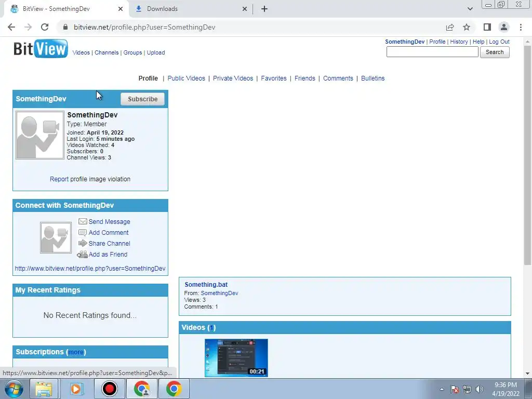Reload the page with refresh icon
Screen dimensions: 532x399
point(45,27)
